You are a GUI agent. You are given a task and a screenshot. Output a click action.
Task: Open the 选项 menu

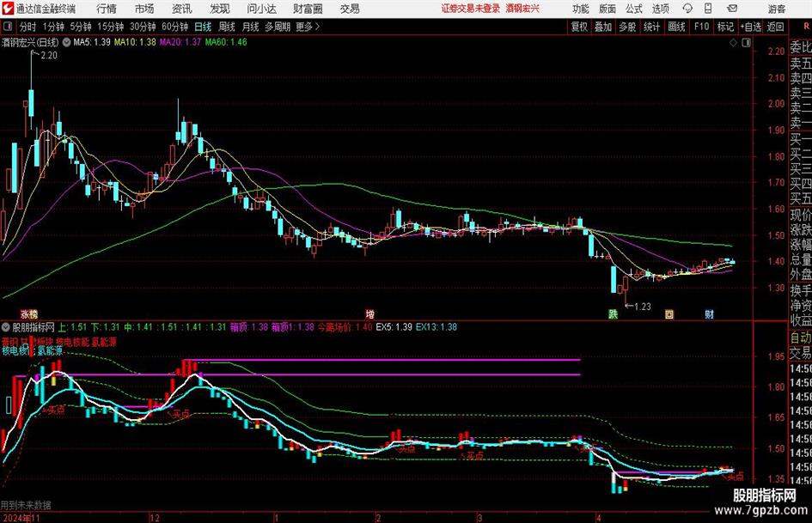tap(660, 9)
